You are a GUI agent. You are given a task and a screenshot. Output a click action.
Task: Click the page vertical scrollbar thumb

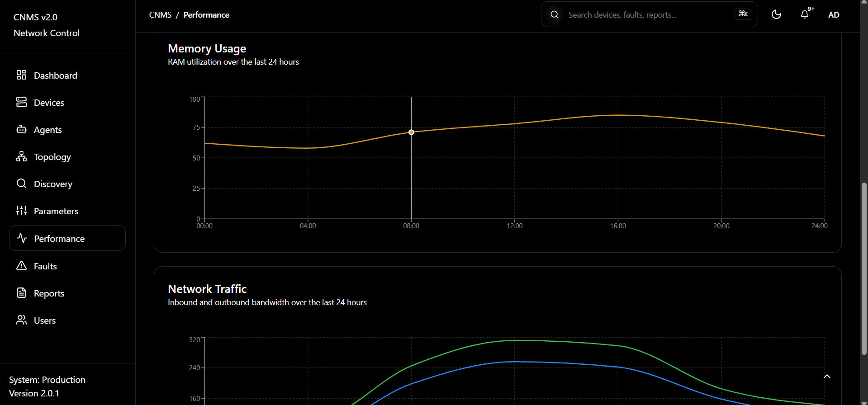coord(864,268)
